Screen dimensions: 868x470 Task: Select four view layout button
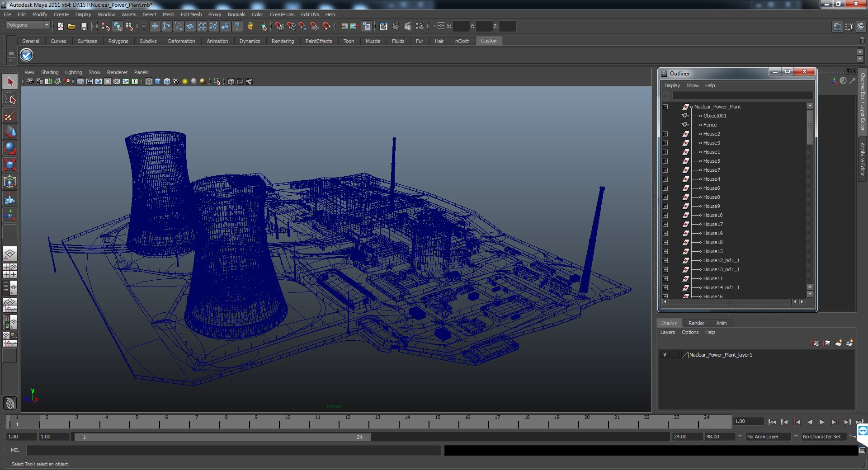[x=10, y=270]
